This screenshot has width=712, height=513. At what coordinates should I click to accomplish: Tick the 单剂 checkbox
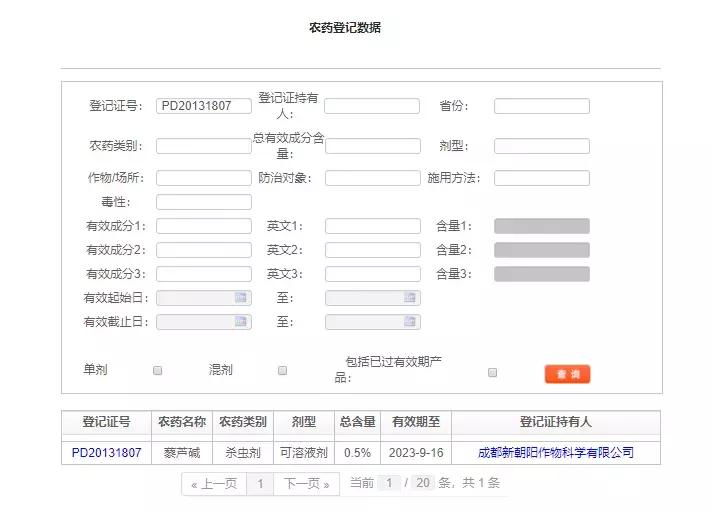[x=158, y=370]
